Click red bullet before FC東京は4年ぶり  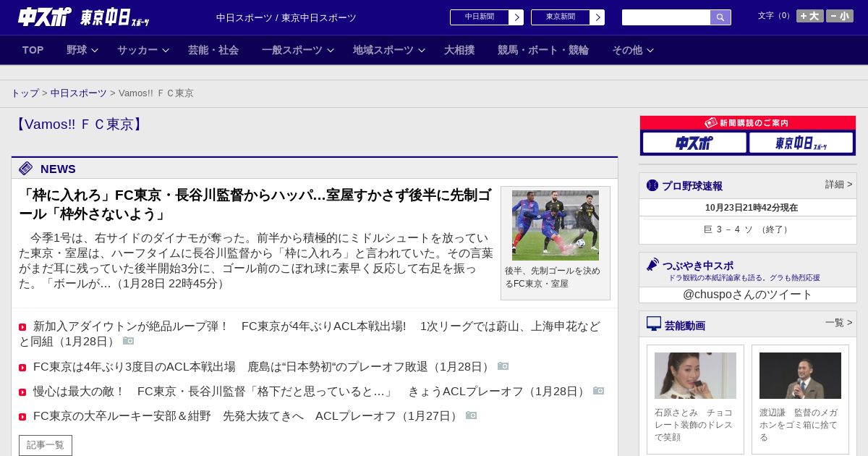point(22,368)
